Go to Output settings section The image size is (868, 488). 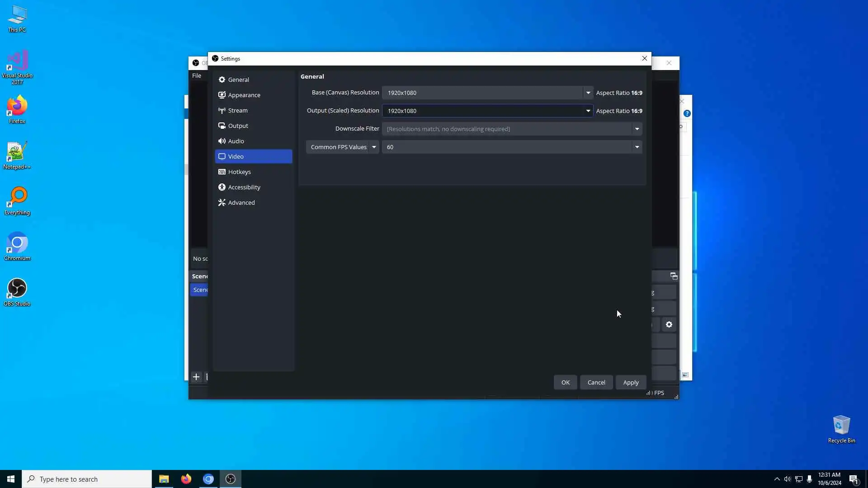(x=238, y=126)
